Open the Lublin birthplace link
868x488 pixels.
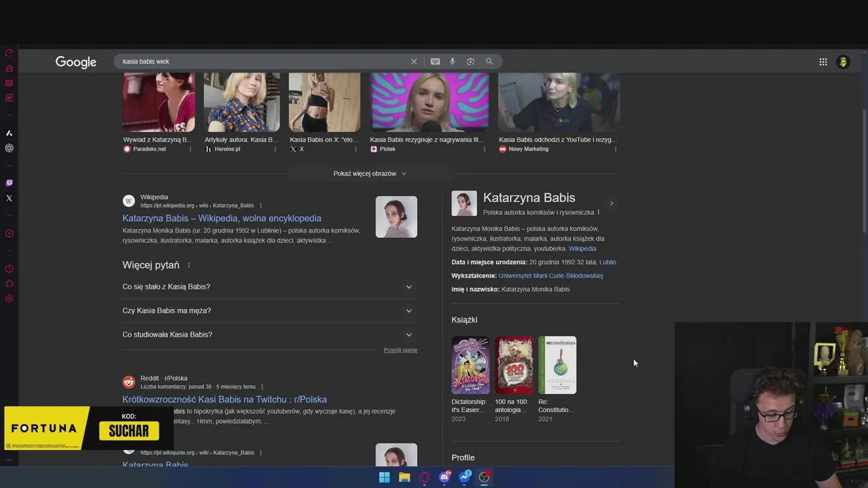tap(608, 262)
